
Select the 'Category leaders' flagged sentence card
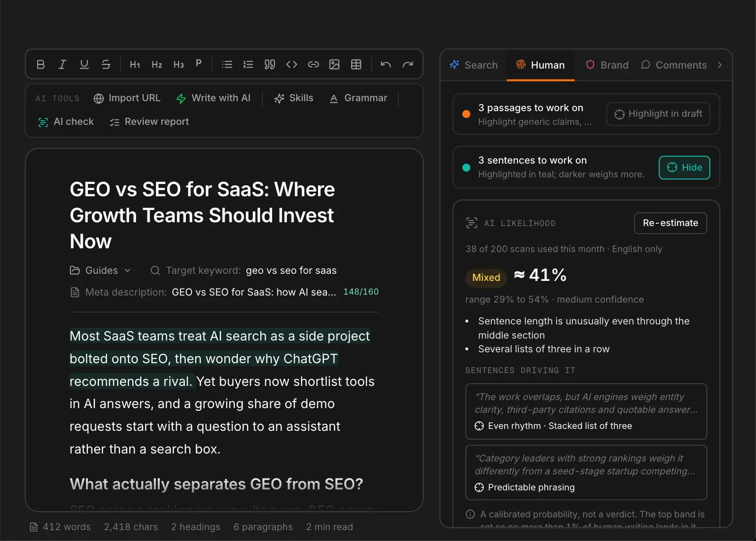click(586, 472)
